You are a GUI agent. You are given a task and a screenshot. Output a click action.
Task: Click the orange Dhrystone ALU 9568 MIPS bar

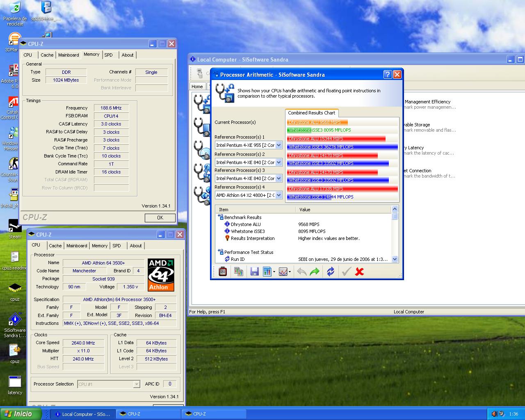(317, 122)
